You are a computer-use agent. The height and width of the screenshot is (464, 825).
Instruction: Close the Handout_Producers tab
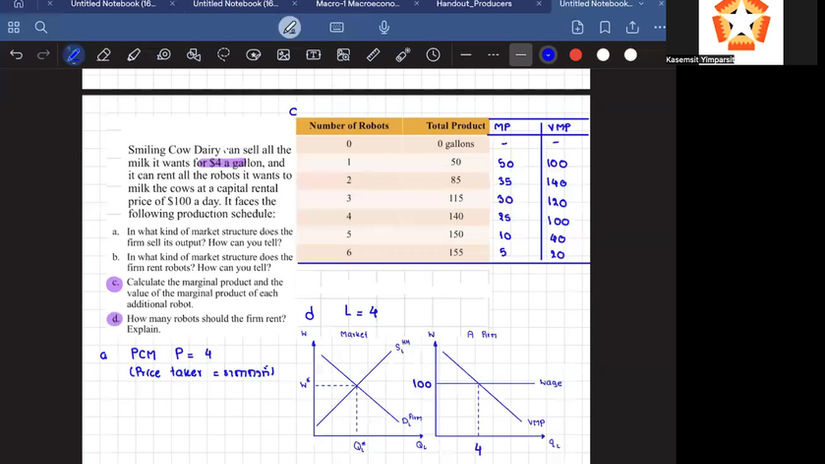(539, 4)
